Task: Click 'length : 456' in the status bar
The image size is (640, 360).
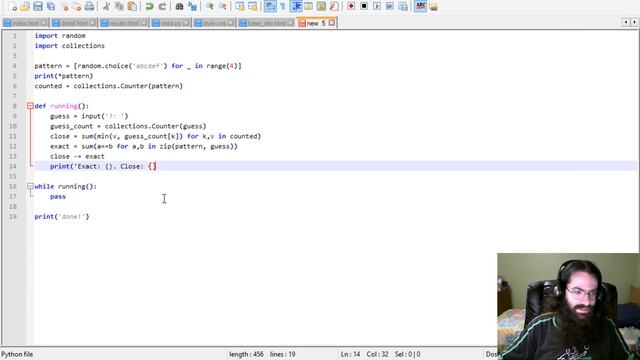Action: click(246, 354)
